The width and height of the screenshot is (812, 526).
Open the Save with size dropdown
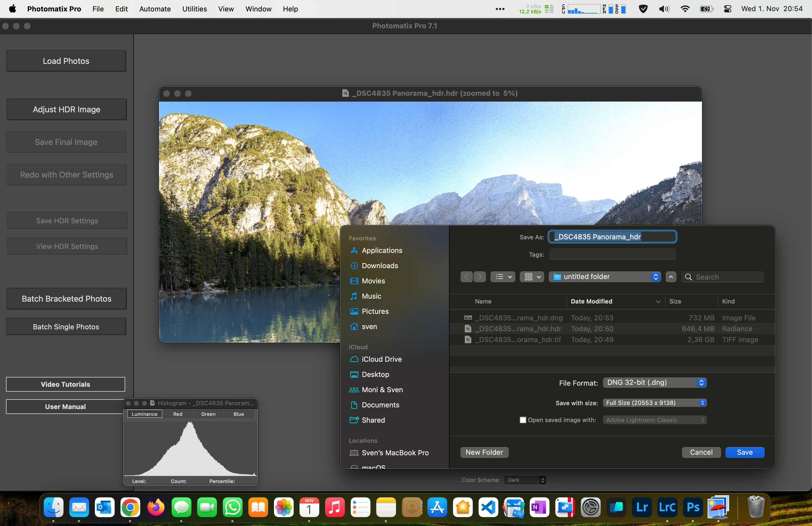pyautogui.click(x=654, y=403)
